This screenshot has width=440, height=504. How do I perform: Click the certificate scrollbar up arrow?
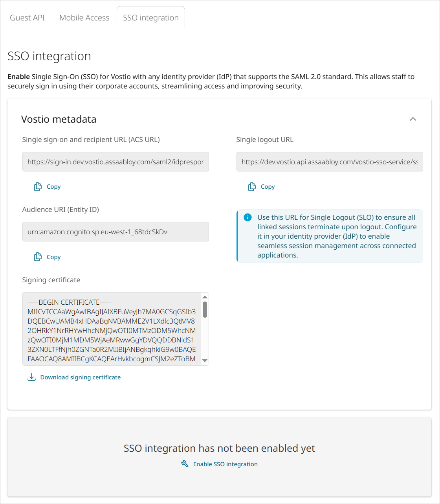coord(205,297)
